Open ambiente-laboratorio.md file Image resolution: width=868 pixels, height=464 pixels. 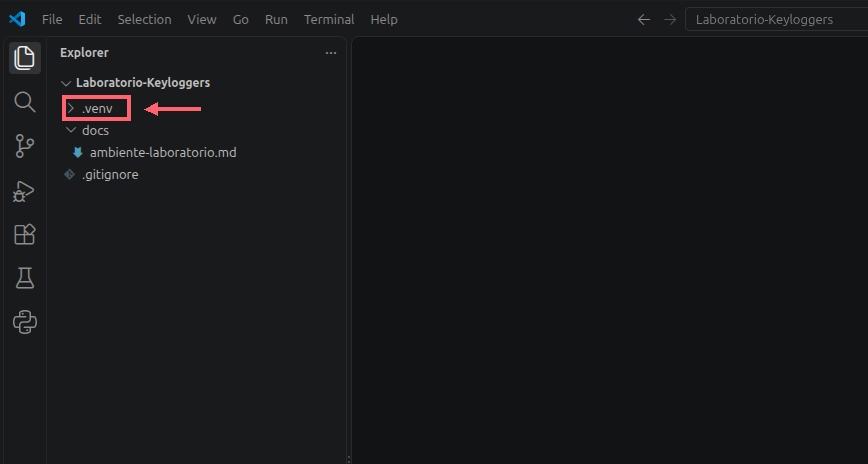point(163,152)
